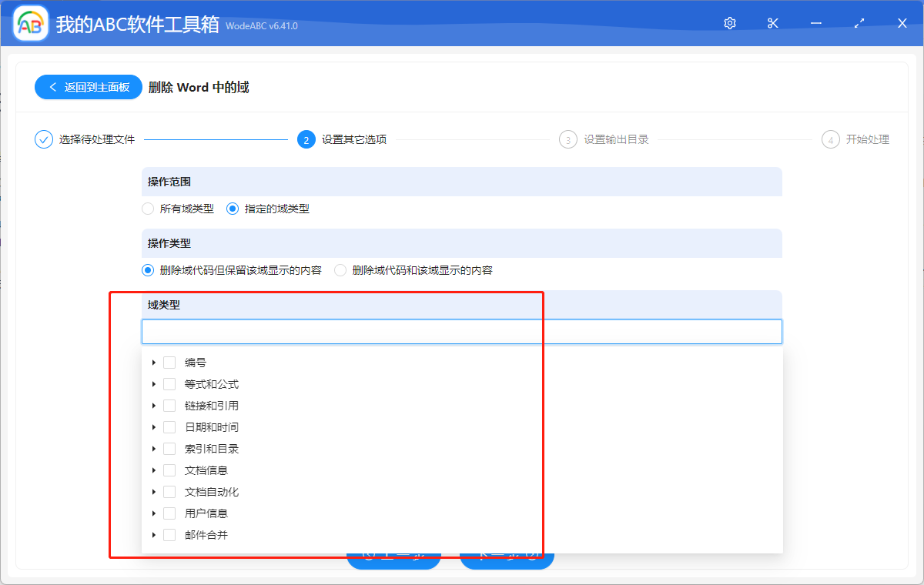This screenshot has height=585, width=924.
Task: Select the 所有域类型 radio button
Action: (x=147, y=208)
